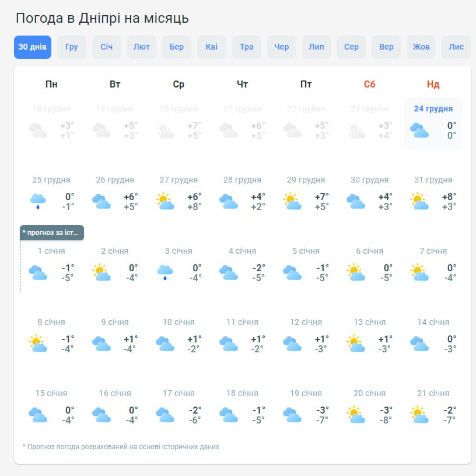Viewport: 476px width, 476px height.
Task: Click the sun icon for 8 січня
Action: 38,344
